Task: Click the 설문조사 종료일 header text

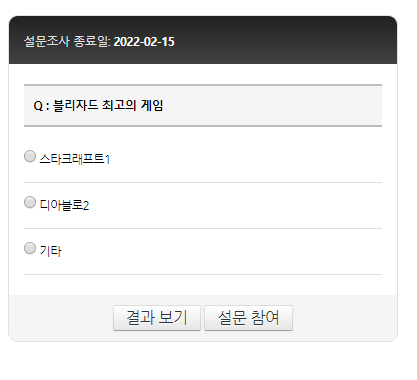Action: pyautogui.click(x=67, y=42)
